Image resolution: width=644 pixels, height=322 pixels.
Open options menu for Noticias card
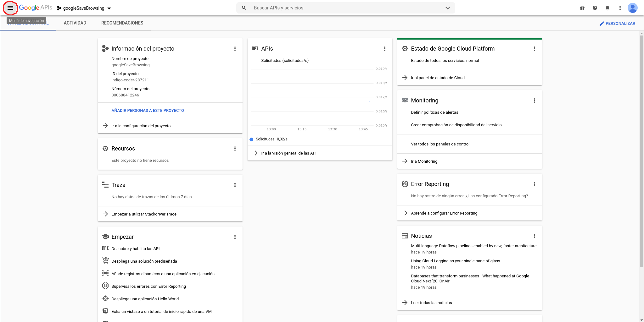tap(534, 236)
